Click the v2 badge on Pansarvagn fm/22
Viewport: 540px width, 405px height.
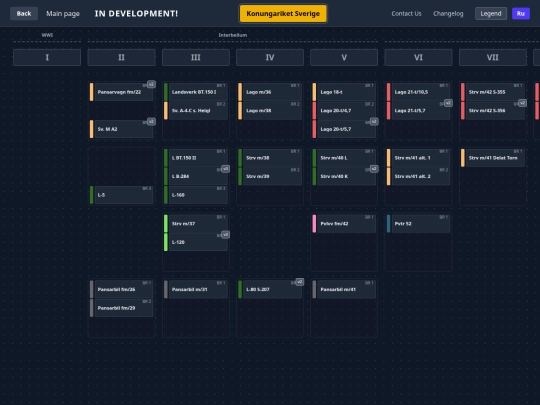pos(151,84)
